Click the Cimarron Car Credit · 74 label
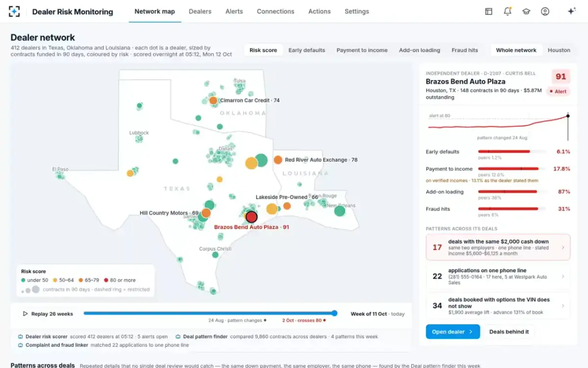The height and width of the screenshot is (368, 588). (x=250, y=101)
